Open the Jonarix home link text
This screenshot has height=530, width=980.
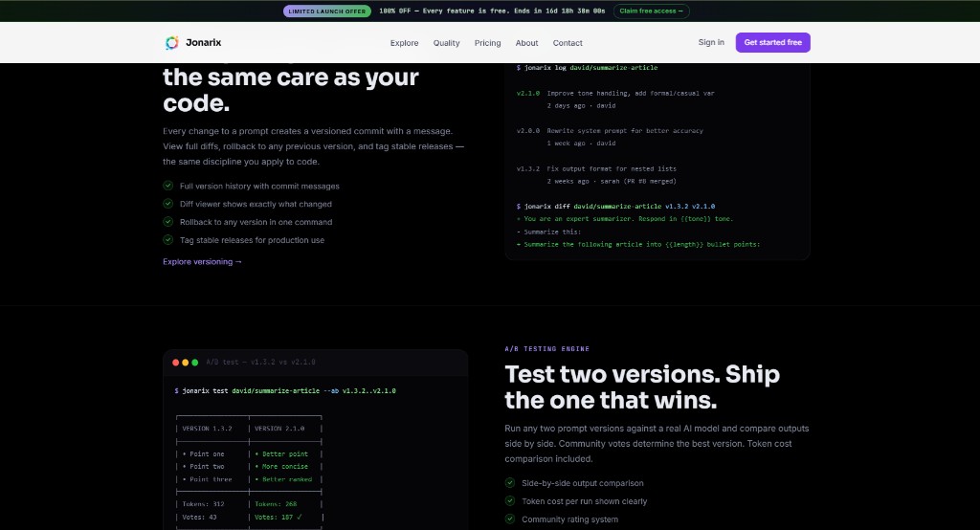tap(203, 42)
